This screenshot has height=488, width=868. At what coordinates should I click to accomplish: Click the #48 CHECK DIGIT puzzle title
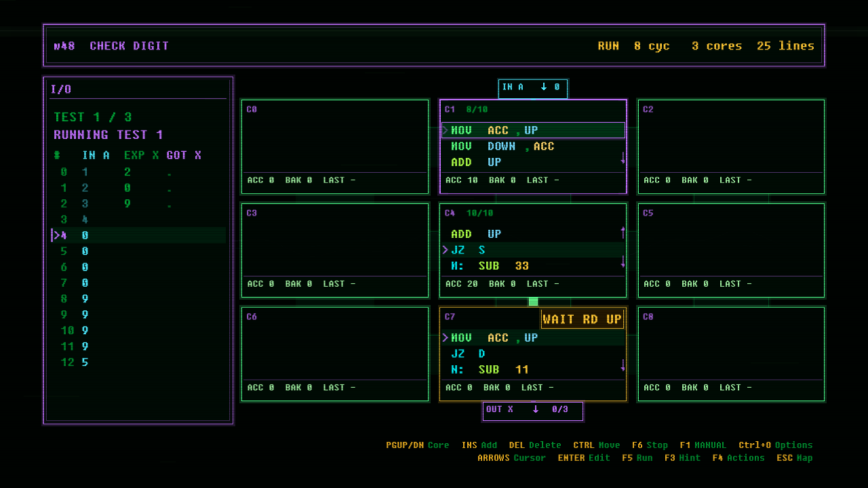111,46
